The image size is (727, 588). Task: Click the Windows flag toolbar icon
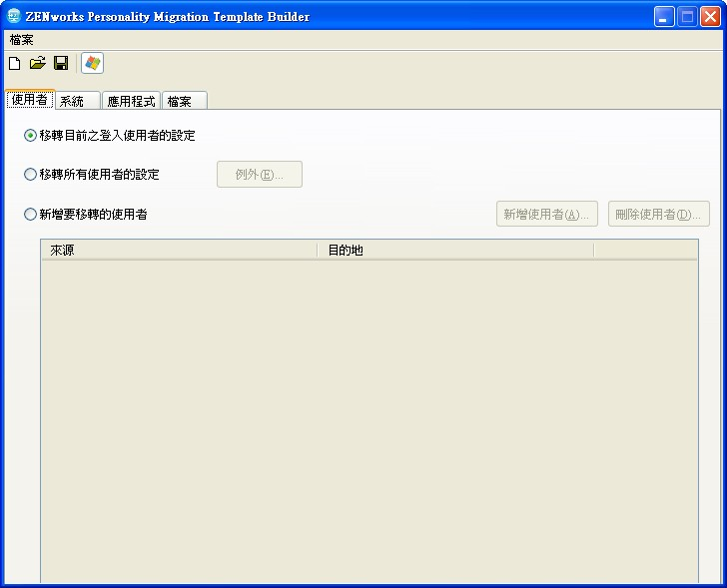click(x=92, y=63)
